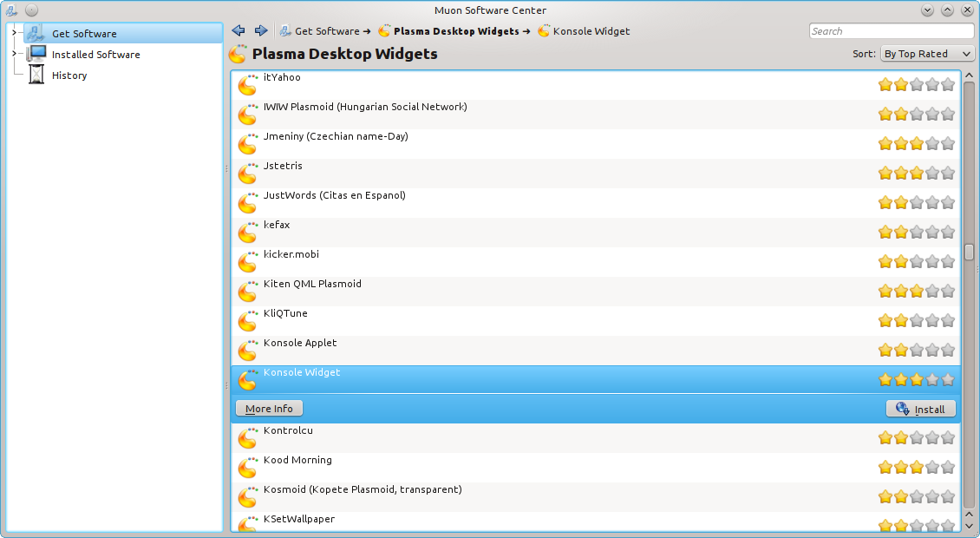Select the Kontrolcu entry

(596, 437)
